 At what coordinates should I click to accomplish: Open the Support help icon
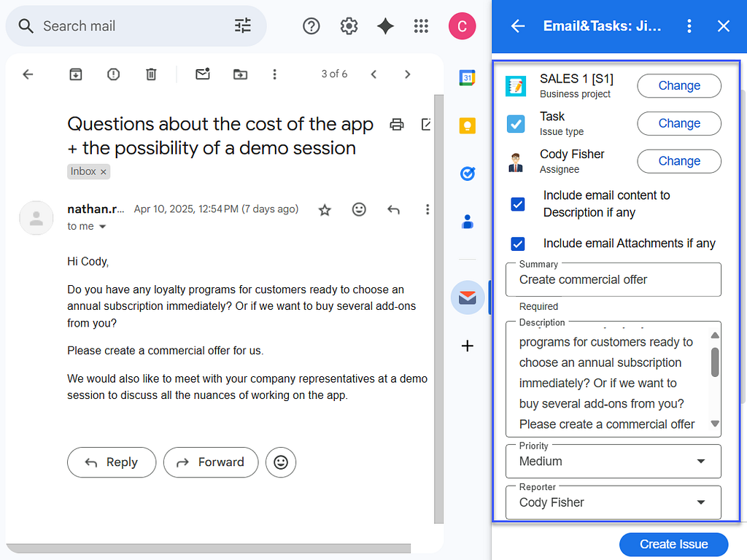click(311, 26)
